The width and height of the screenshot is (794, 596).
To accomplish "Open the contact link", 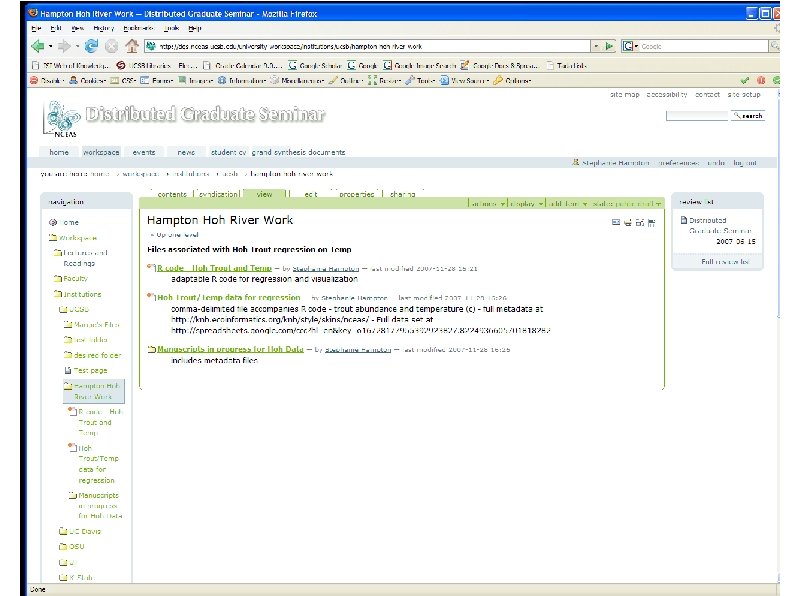I will pos(707,95).
